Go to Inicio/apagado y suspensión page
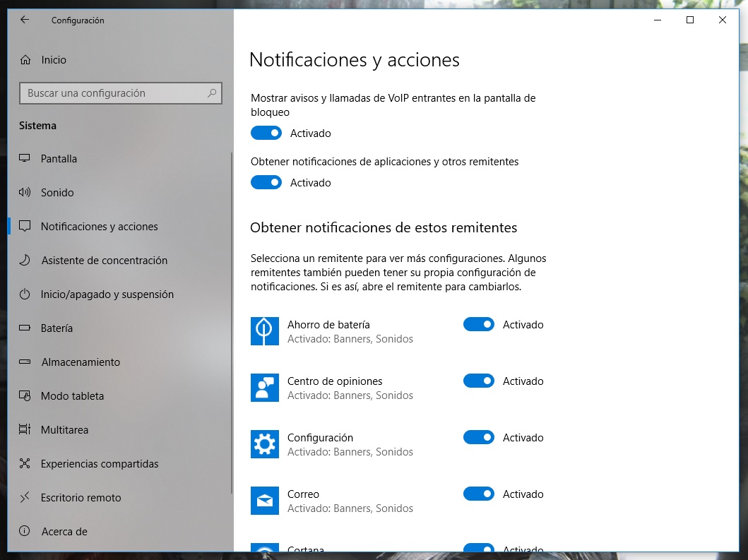Viewport: 748px width, 560px height. [x=107, y=294]
